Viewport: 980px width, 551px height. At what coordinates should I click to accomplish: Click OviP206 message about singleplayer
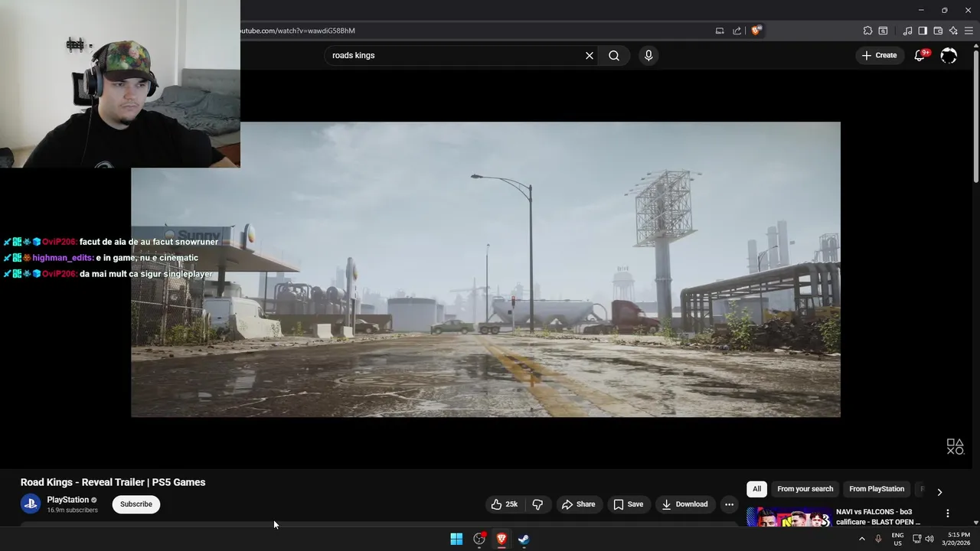[x=108, y=274]
